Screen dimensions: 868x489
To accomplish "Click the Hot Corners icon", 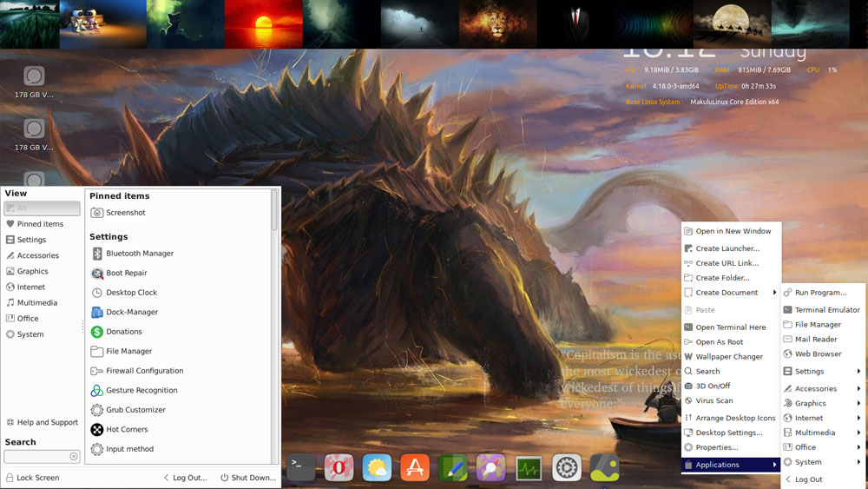I will (x=97, y=429).
